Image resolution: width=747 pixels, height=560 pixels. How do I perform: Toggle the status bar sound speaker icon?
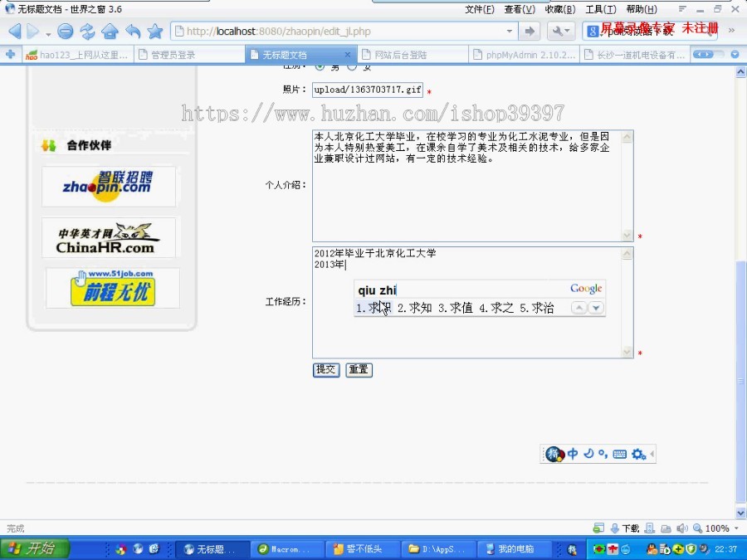tap(681, 528)
